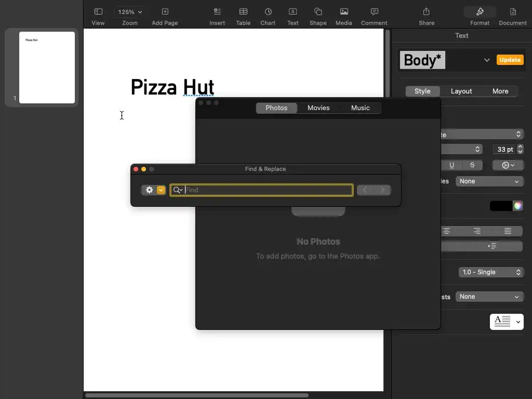Close the Find & Replace window
The image size is (532, 399).
coord(136,169)
